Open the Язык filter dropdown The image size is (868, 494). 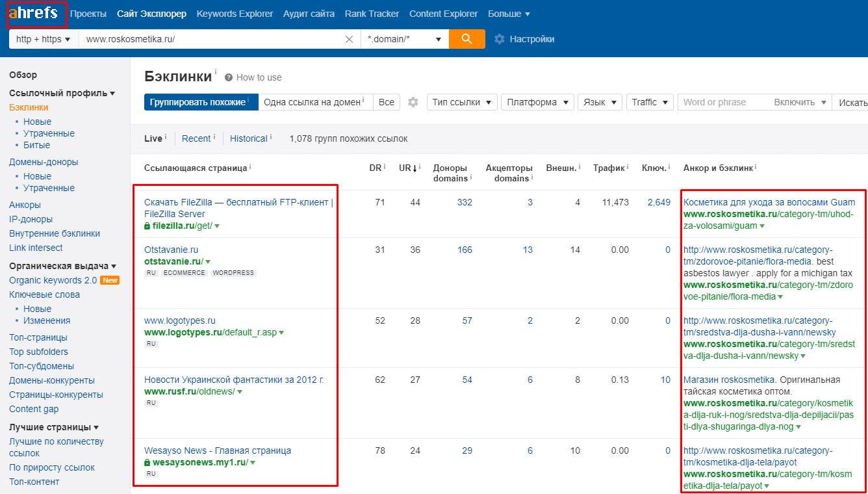click(x=600, y=102)
